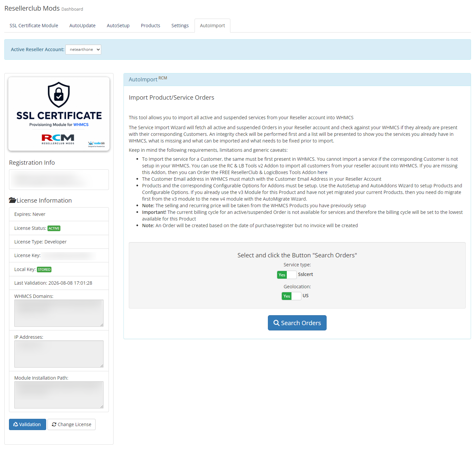The width and height of the screenshot is (476, 455).
Task: Open the SSL Certificate Module tab
Action: click(x=34, y=26)
